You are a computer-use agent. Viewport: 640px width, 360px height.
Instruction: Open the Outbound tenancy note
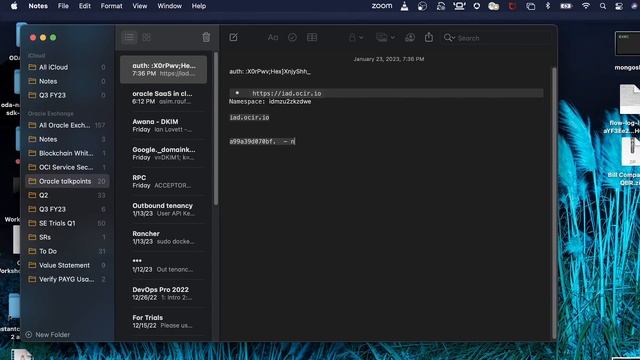pos(164,209)
